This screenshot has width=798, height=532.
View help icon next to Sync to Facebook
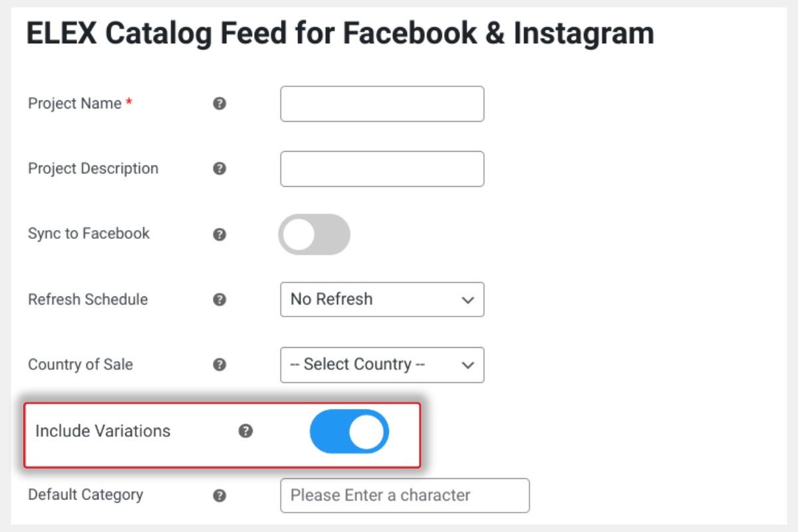pyautogui.click(x=219, y=234)
